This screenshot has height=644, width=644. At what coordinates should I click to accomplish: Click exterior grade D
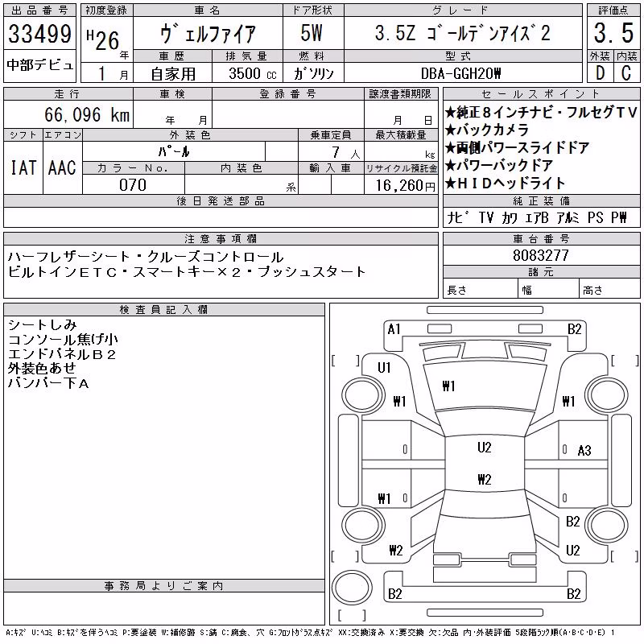coord(600,73)
